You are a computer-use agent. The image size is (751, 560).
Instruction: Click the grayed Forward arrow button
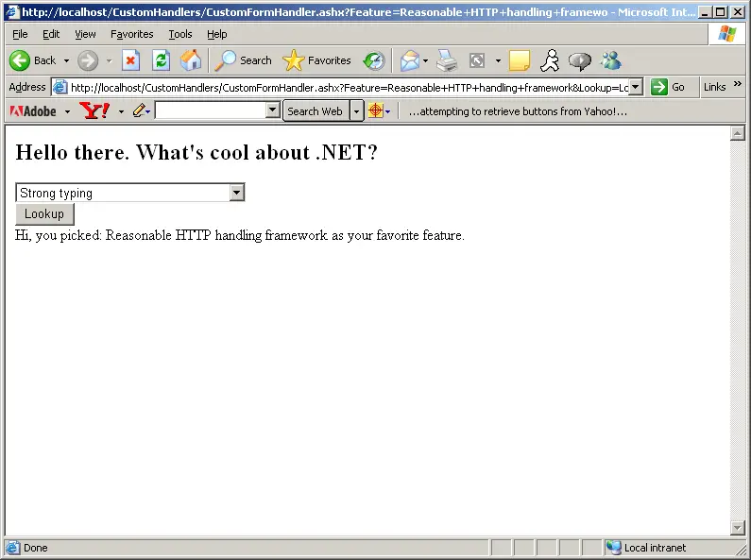(x=88, y=60)
